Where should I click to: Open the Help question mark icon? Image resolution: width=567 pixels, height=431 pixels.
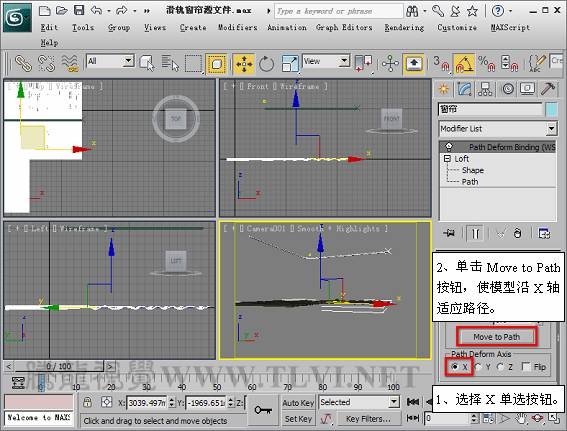pos(498,11)
